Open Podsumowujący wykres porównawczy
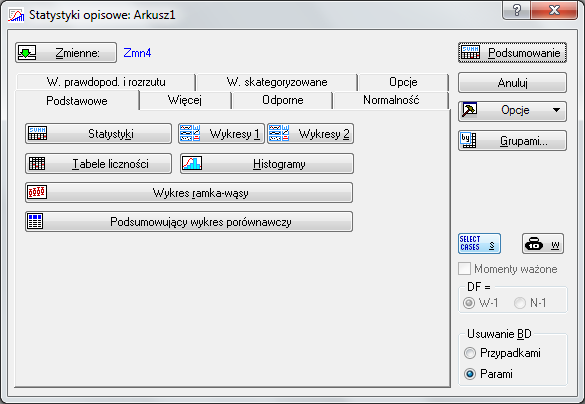The width and height of the screenshot is (585, 404). 189,222
